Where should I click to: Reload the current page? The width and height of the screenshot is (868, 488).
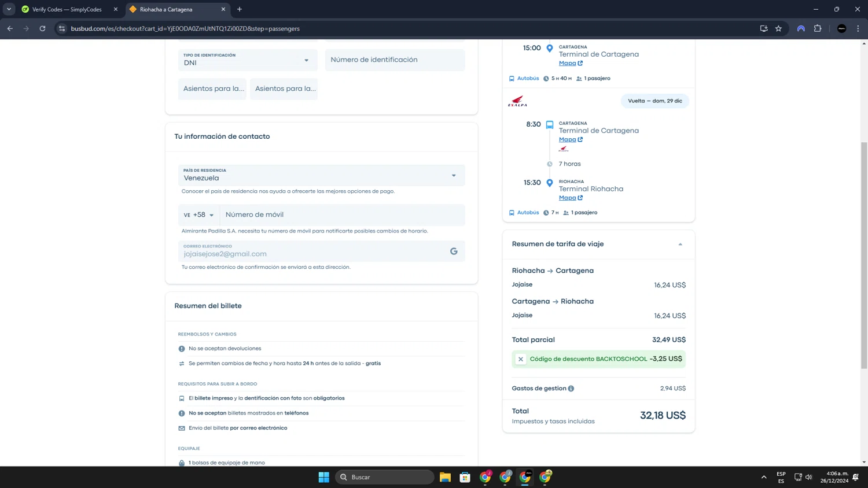pyautogui.click(x=42, y=28)
